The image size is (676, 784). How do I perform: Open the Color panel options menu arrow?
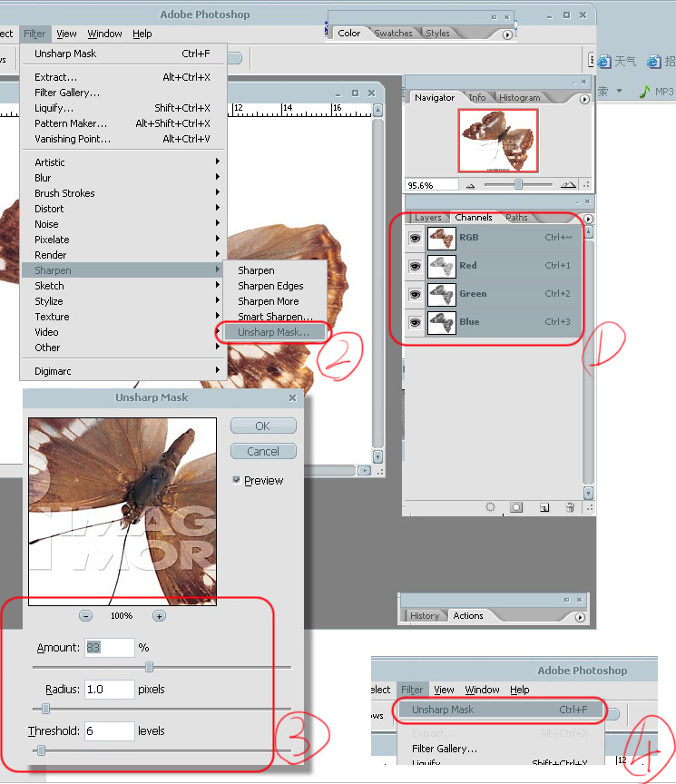(x=507, y=34)
